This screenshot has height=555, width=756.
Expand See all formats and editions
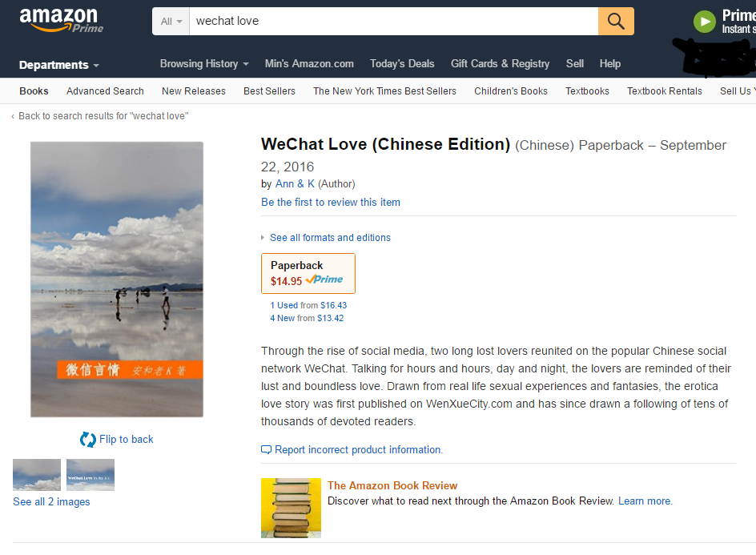[330, 238]
